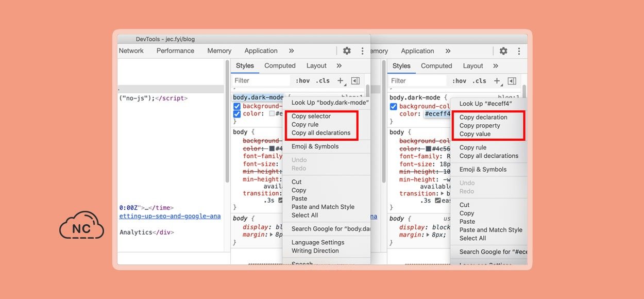Toggle .cls classes pane in left window
The width and height of the screenshot is (644, 299).
[x=323, y=80]
